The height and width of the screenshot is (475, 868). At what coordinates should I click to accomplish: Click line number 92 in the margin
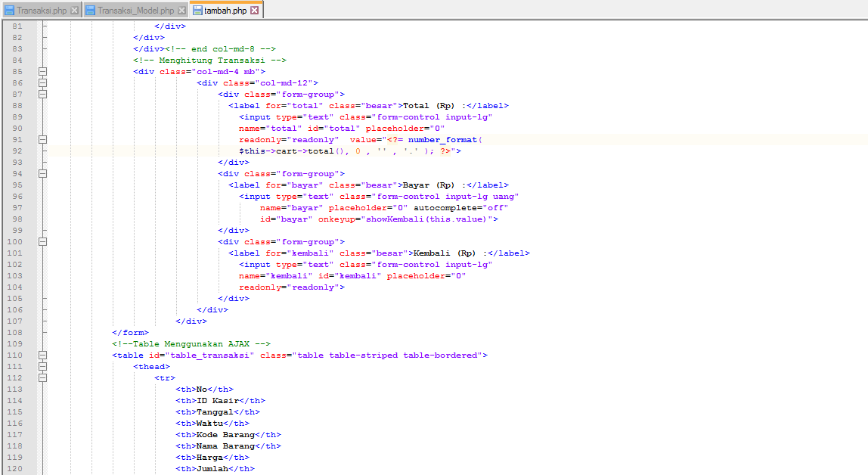tap(17, 151)
